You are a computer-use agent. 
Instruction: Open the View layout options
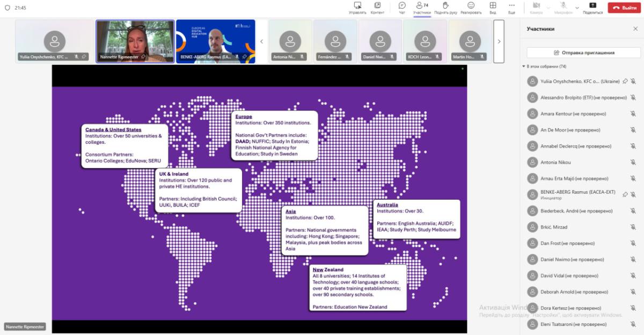[493, 8]
